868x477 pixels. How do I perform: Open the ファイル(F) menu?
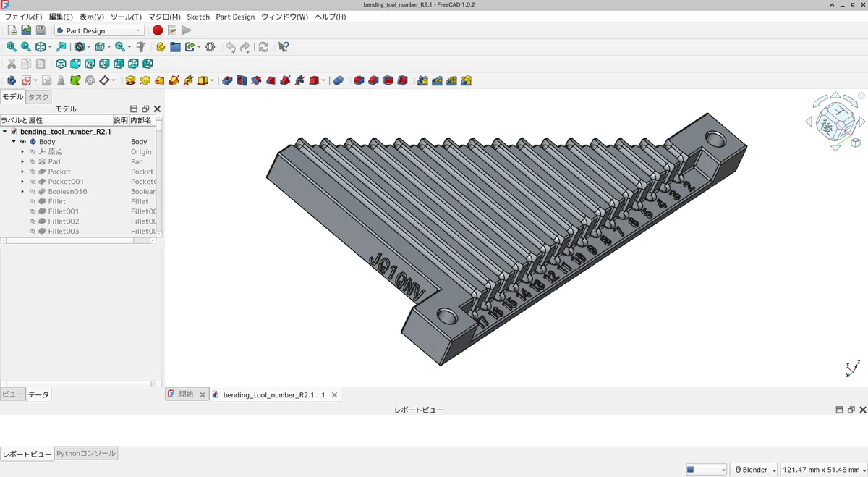[23, 17]
